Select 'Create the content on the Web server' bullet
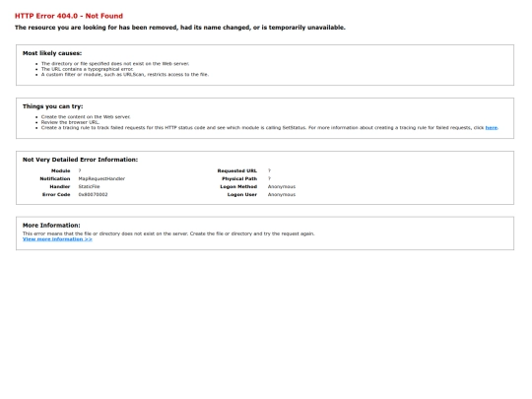The height and width of the screenshot is (399, 532). point(86,116)
